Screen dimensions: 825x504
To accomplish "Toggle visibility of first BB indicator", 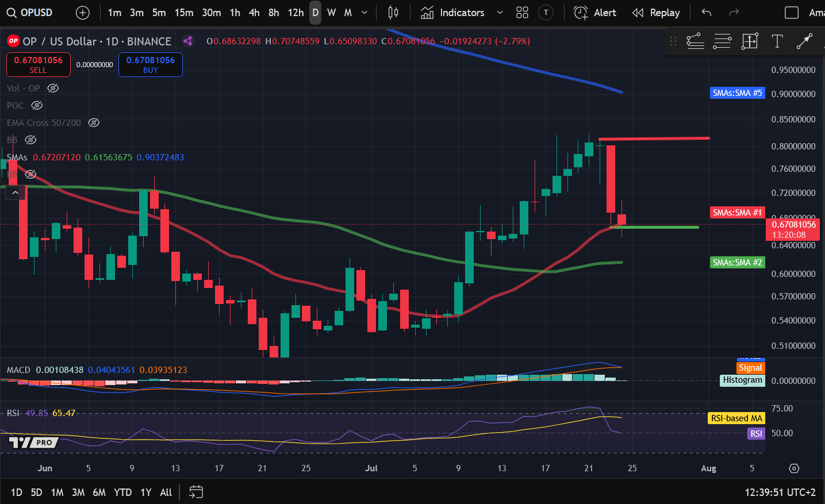I will click(30, 140).
